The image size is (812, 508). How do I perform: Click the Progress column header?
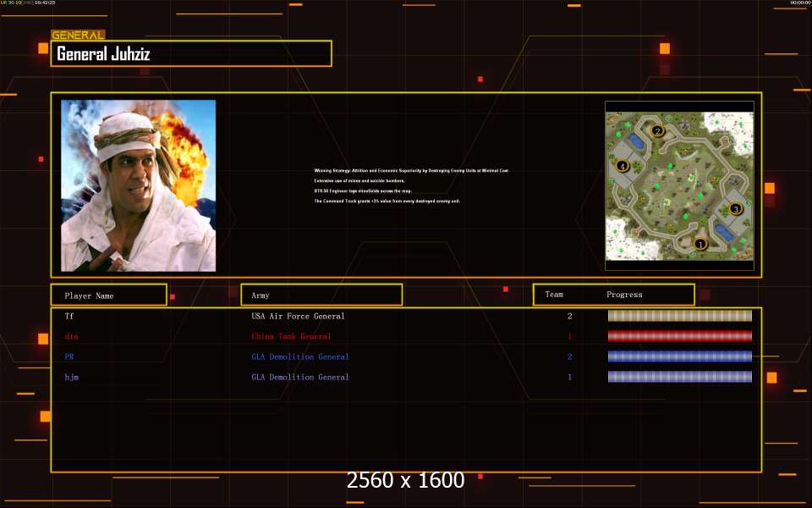click(x=624, y=295)
